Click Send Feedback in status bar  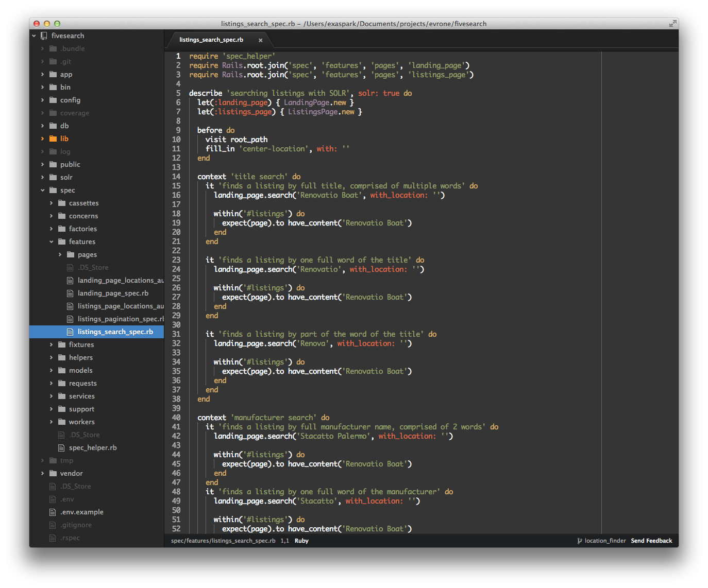651,541
